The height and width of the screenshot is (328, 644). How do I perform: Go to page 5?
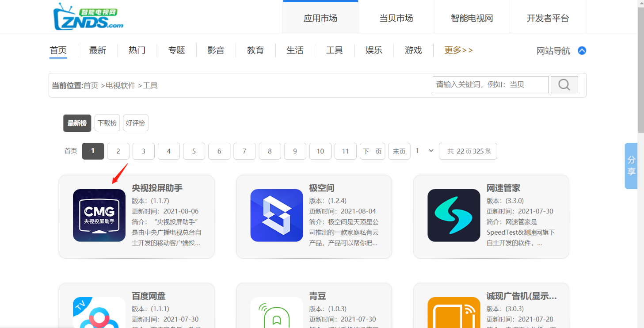tap(194, 151)
